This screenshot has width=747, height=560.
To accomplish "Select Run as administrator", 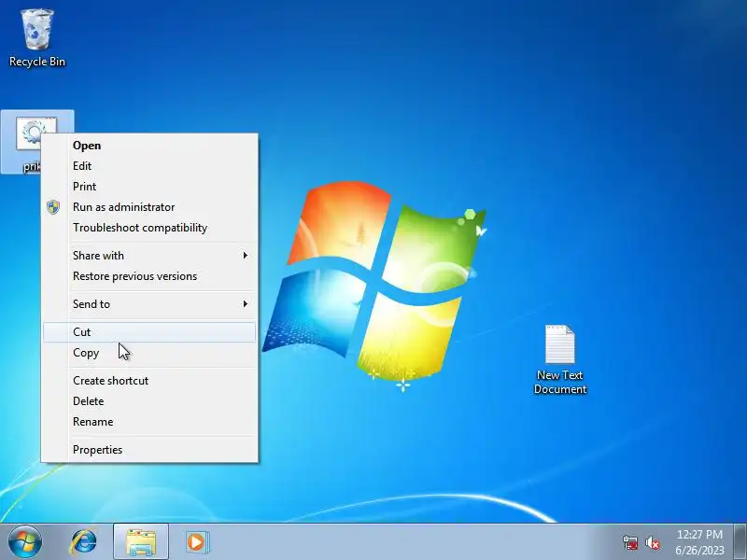I will (x=149, y=207).
